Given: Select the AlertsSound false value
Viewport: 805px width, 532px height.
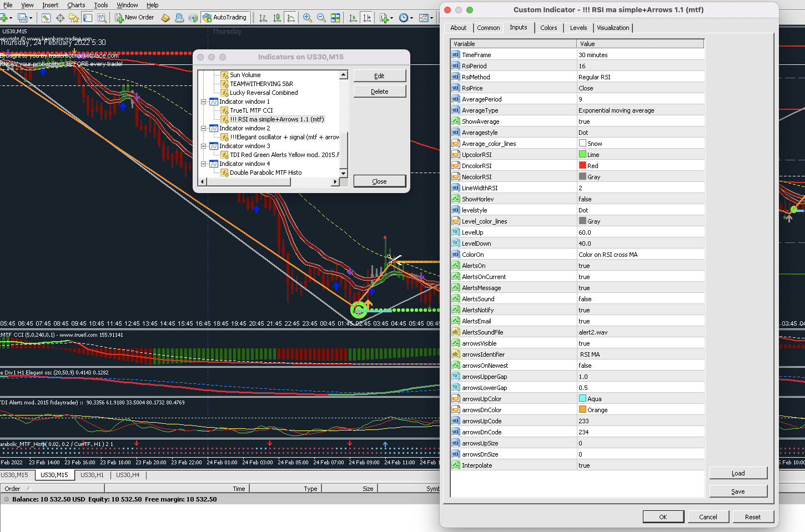Looking at the screenshot, I should 640,299.
